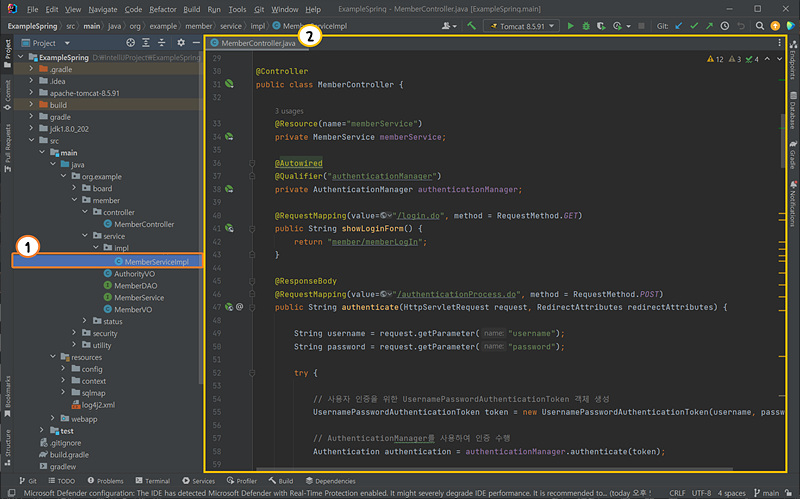Image resolution: width=800 pixels, height=499 pixels.
Task: Open editor tab options three-dot icon
Action: click(x=779, y=43)
